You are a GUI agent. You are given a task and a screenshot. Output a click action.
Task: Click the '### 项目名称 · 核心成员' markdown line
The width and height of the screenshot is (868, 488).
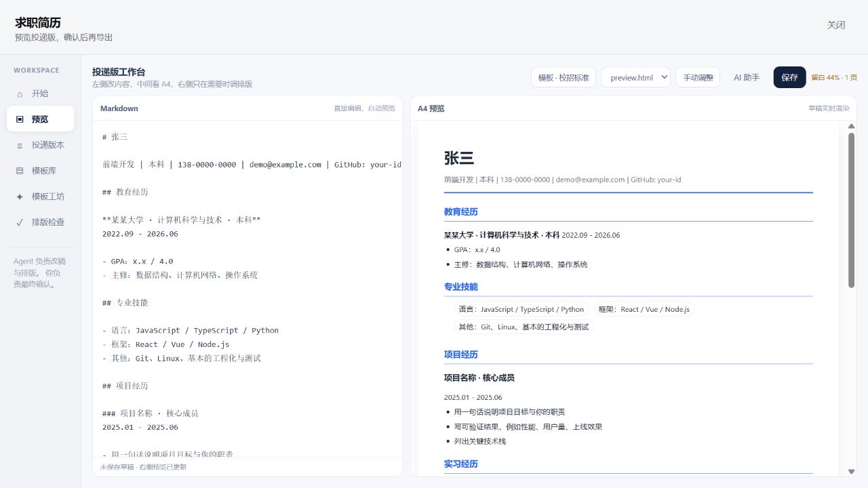point(151,413)
